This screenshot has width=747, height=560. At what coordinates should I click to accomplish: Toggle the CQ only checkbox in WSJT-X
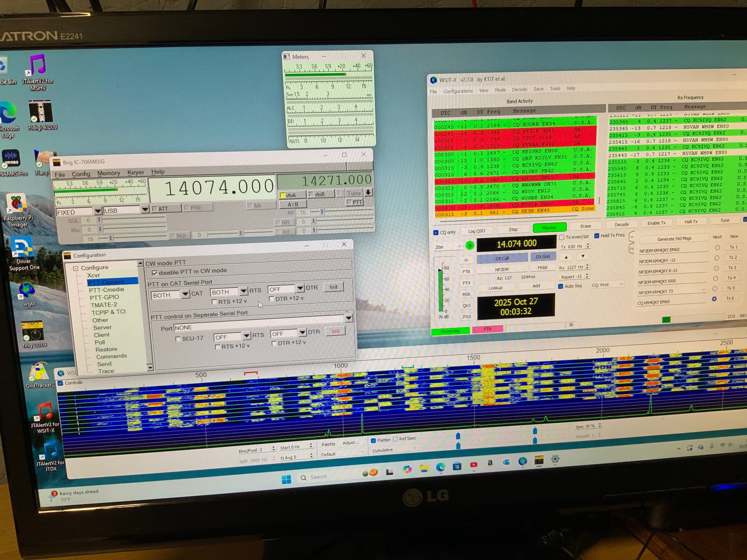pyautogui.click(x=436, y=233)
